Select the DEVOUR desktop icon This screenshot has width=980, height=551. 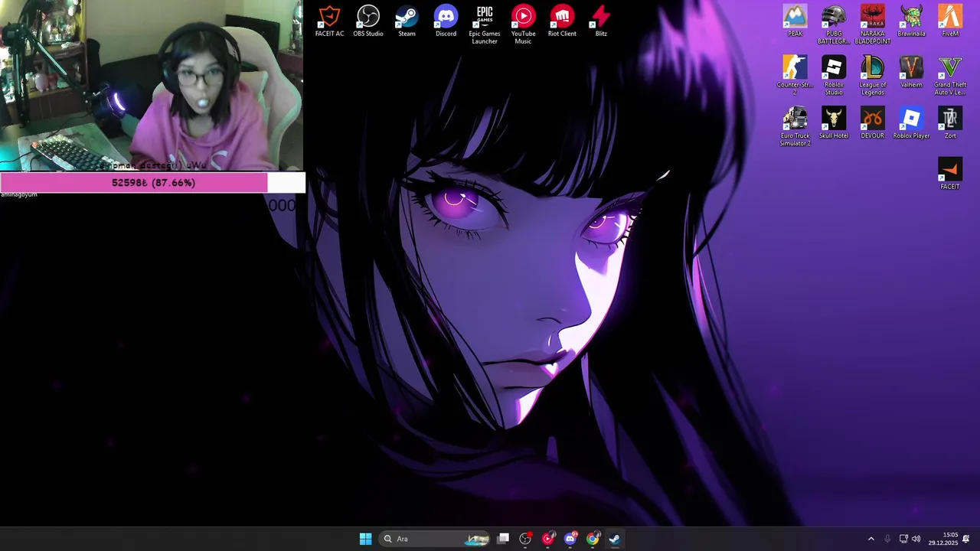point(872,123)
